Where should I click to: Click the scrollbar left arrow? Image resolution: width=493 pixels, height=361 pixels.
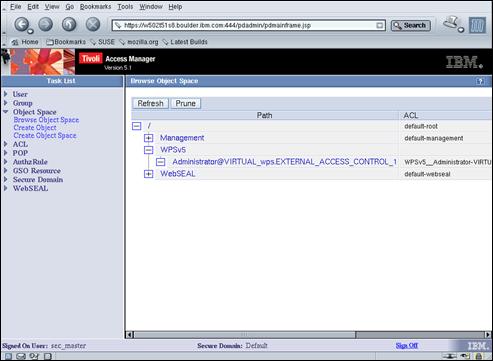pyautogui.click(x=130, y=334)
